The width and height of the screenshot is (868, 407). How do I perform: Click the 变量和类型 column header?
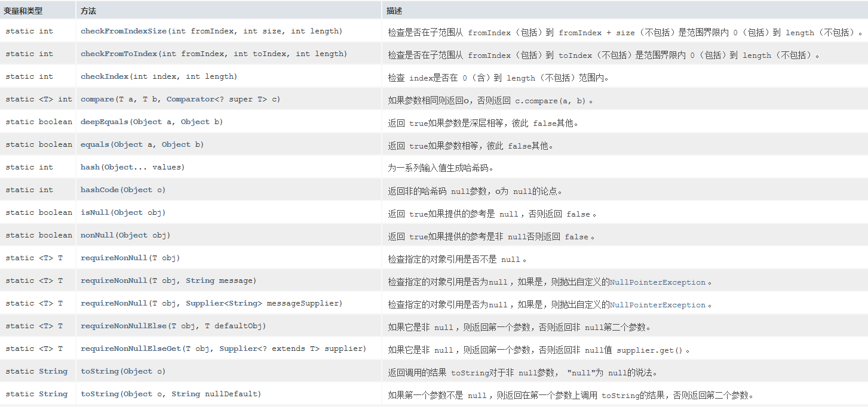click(23, 11)
